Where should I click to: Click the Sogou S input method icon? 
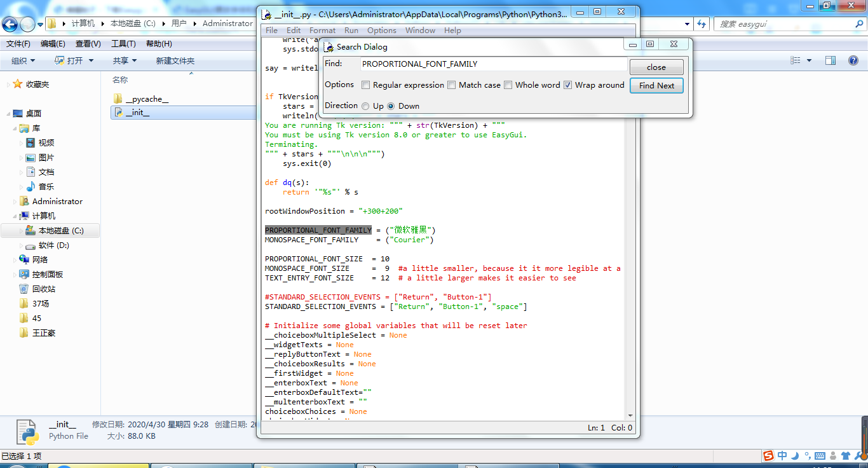(x=769, y=455)
